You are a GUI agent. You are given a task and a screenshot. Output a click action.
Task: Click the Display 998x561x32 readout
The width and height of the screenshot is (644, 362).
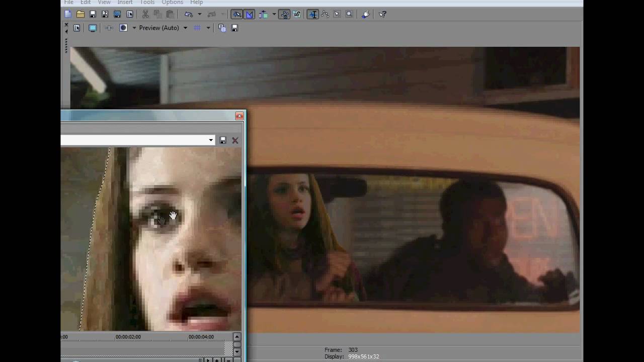(x=352, y=356)
